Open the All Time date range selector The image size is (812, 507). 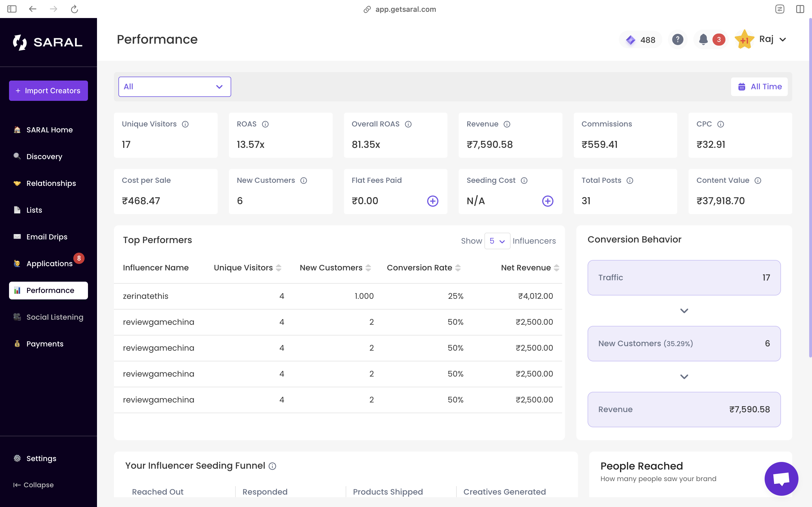point(759,86)
